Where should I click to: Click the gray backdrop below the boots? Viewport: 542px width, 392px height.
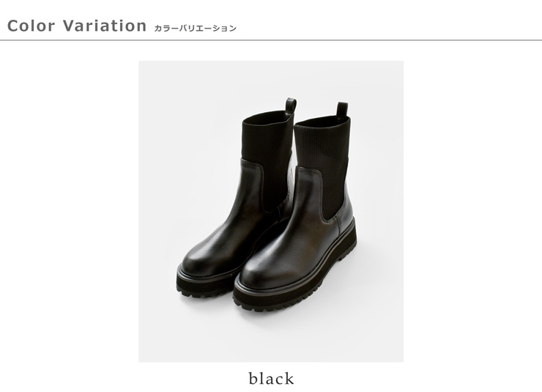point(271,337)
